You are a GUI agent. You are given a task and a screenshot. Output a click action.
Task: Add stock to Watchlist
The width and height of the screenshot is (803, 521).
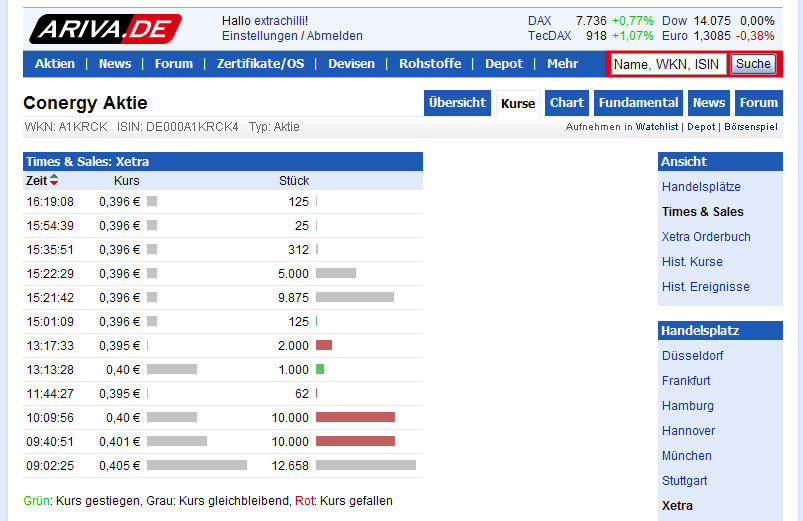[x=657, y=127]
